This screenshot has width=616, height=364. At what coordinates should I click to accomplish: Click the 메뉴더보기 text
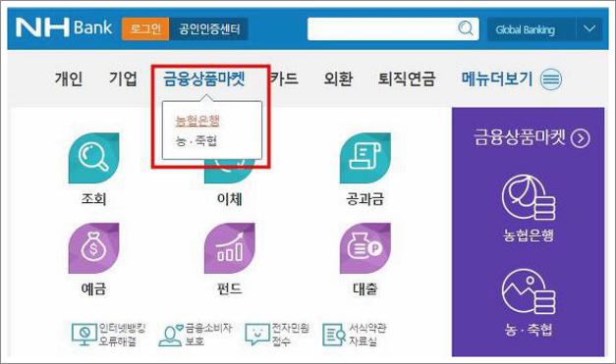497,78
